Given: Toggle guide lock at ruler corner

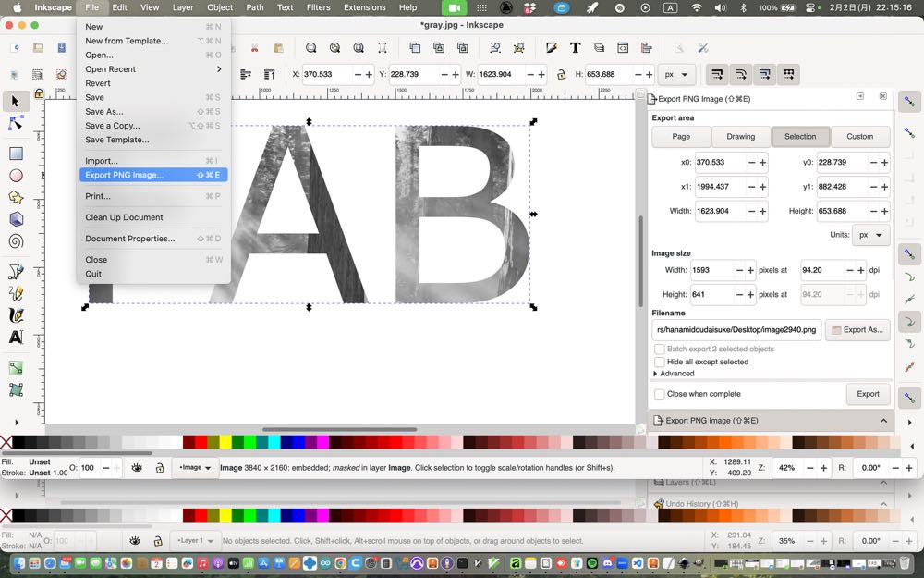Looking at the screenshot, I should [x=39, y=93].
